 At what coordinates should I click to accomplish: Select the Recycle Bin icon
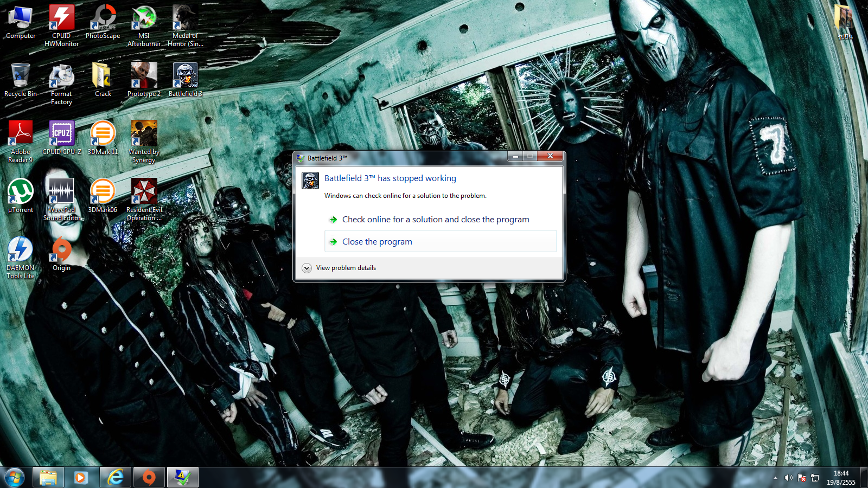tap(21, 80)
